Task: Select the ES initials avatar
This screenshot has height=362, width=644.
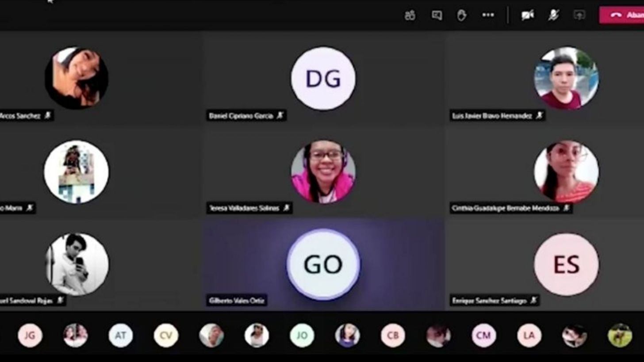Action: (x=566, y=264)
